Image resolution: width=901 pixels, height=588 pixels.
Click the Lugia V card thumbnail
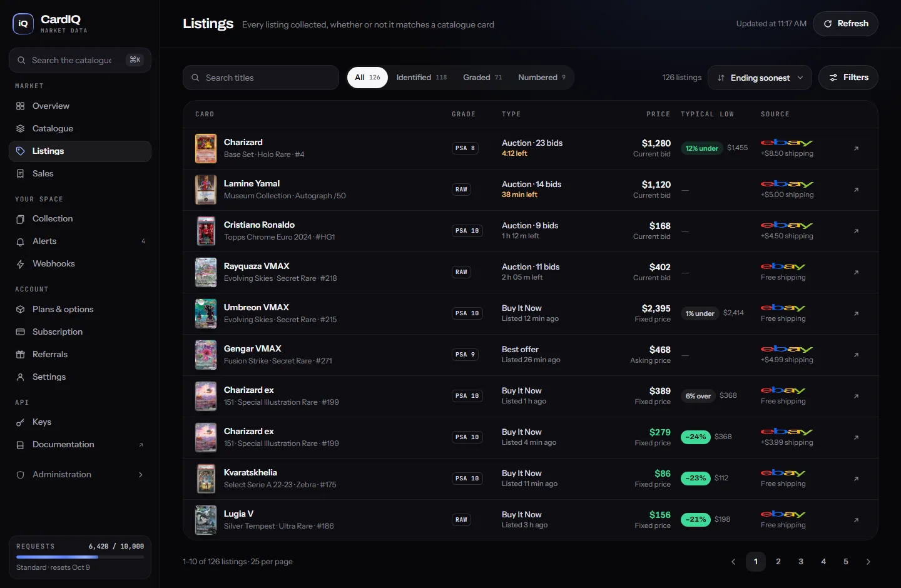pos(206,520)
